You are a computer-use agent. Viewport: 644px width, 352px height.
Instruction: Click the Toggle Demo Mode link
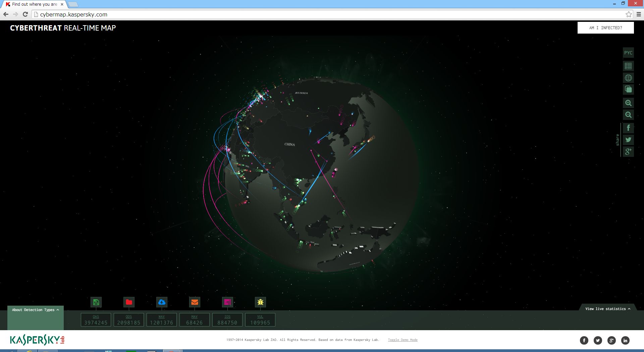[x=402, y=340]
